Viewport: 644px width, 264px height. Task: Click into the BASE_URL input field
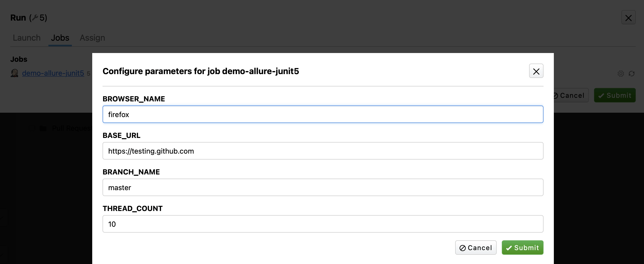[x=323, y=151]
